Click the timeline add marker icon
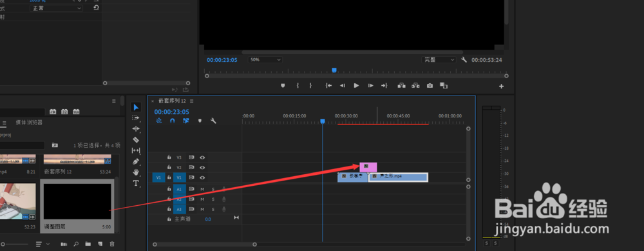The height and width of the screenshot is (251, 644). (200, 121)
